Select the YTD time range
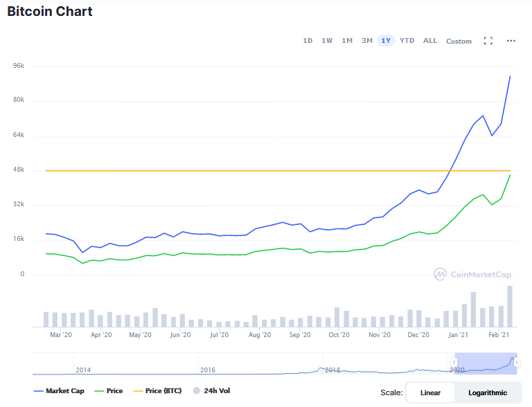The height and width of the screenshot is (407, 532). [x=407, y=41]
